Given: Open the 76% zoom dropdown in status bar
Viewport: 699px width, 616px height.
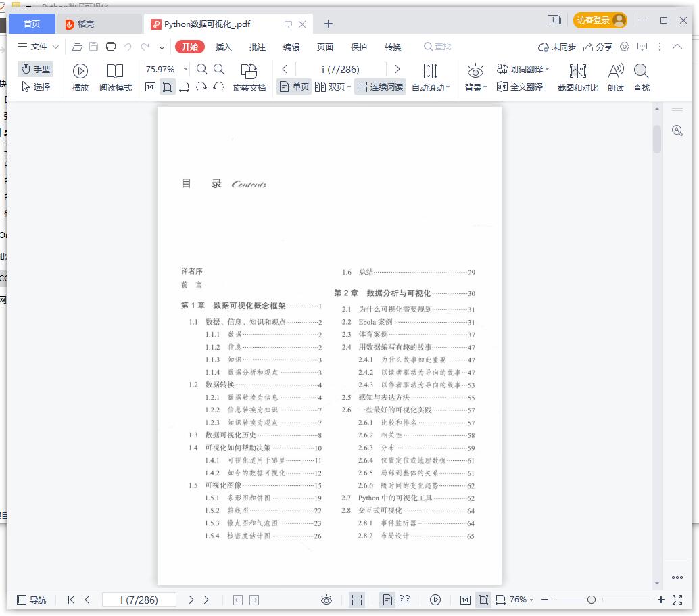Looking at the screenshot, I should pyautogui.click(x=521, y=600).
